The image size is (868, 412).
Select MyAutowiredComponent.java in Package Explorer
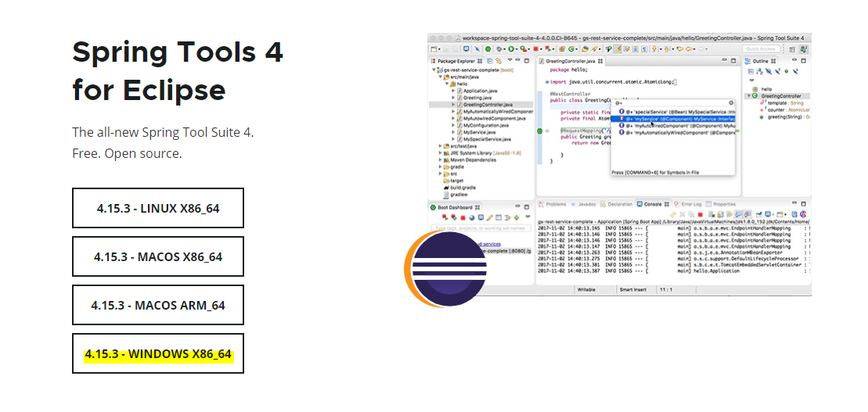coord(491,118)
